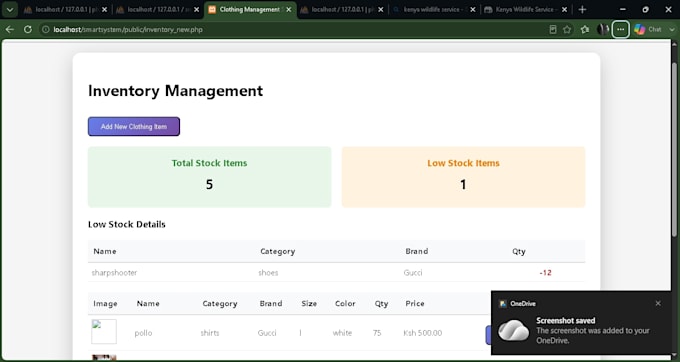Image resolution: width=680 pixels, height=362 pixels.
Task: Select the 'white' color cell
Action: tap(342, 333)
